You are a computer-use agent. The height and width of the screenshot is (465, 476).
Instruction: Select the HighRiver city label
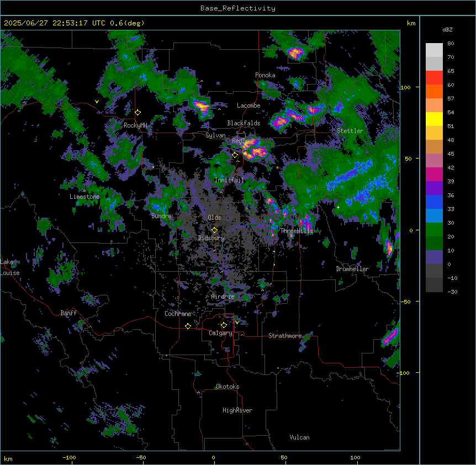(x=237, y=410)
